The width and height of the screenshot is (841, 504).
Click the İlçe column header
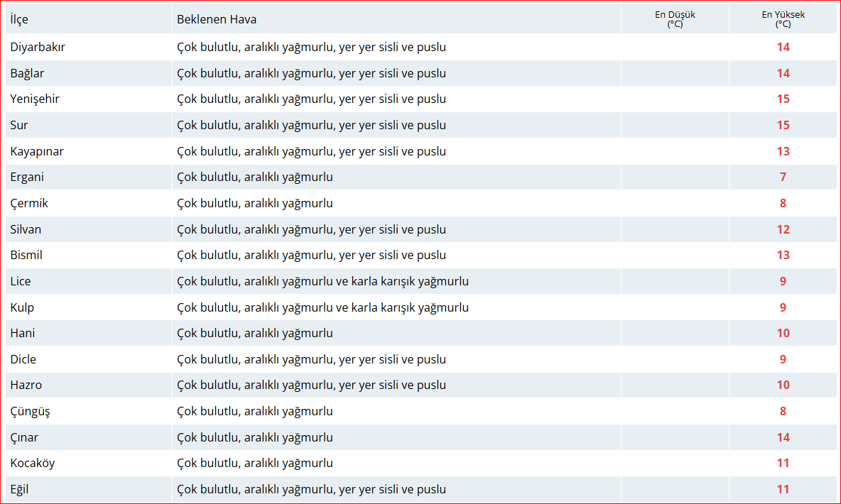[x=19, y=19]
